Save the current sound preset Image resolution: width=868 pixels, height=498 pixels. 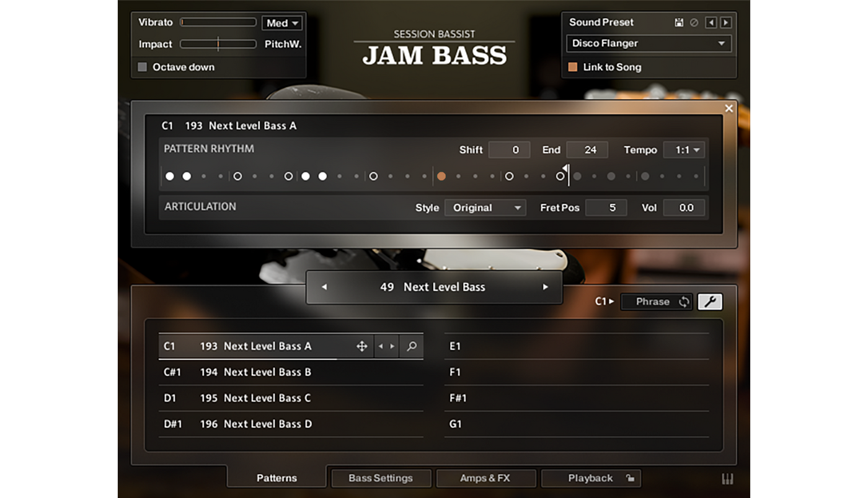tap(679, 23)
